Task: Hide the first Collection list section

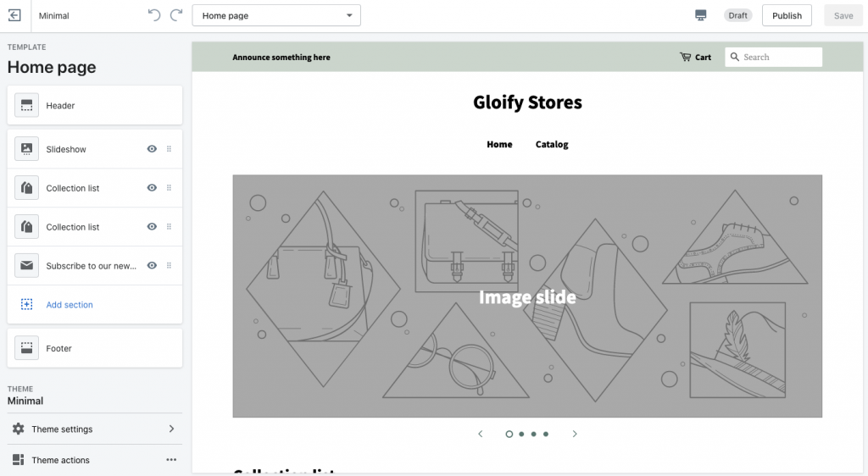Action: [x=152, y=188]
